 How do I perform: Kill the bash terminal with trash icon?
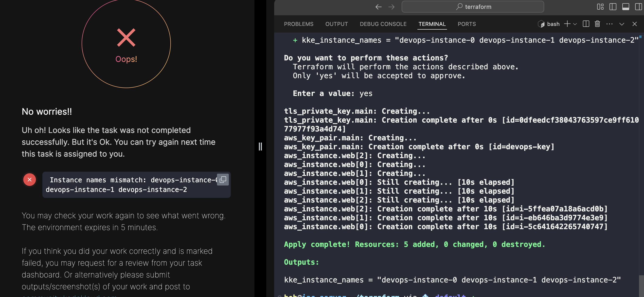click(597, 24)
